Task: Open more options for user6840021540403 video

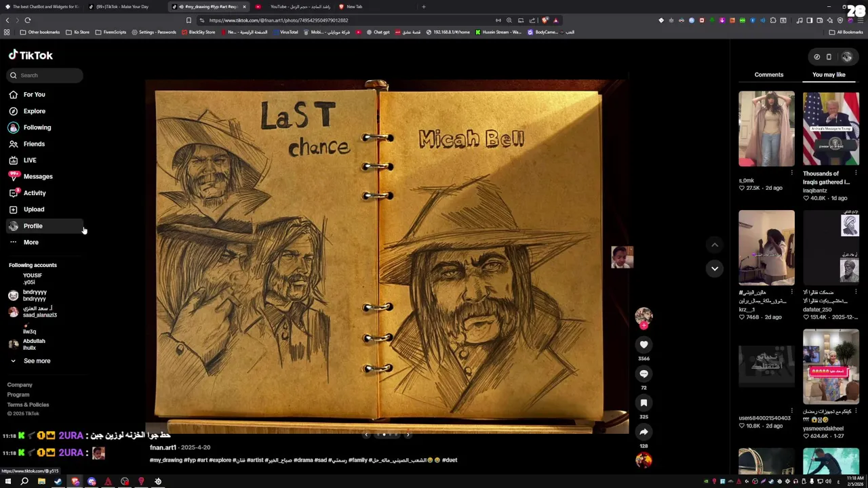Action: [791, 411]
